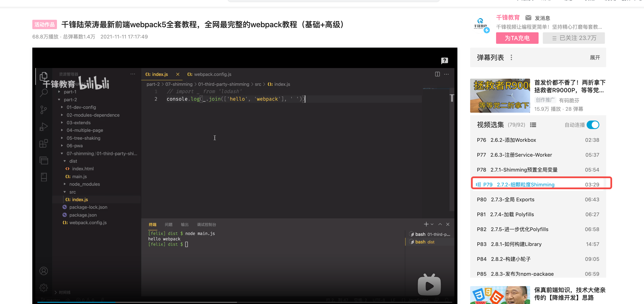644x304 pixels.
Task: Switch to the 调试控制台 panel tab
Action: 206,224
